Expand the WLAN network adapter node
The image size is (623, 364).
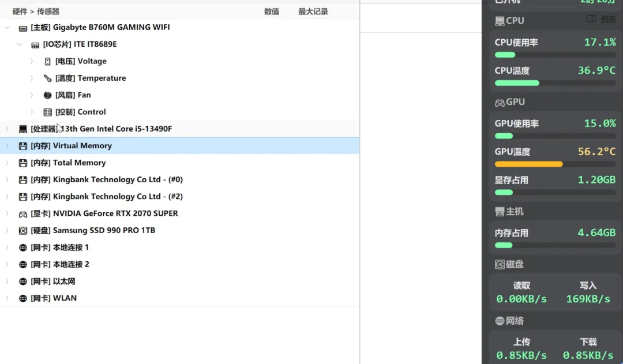[7, 298]
